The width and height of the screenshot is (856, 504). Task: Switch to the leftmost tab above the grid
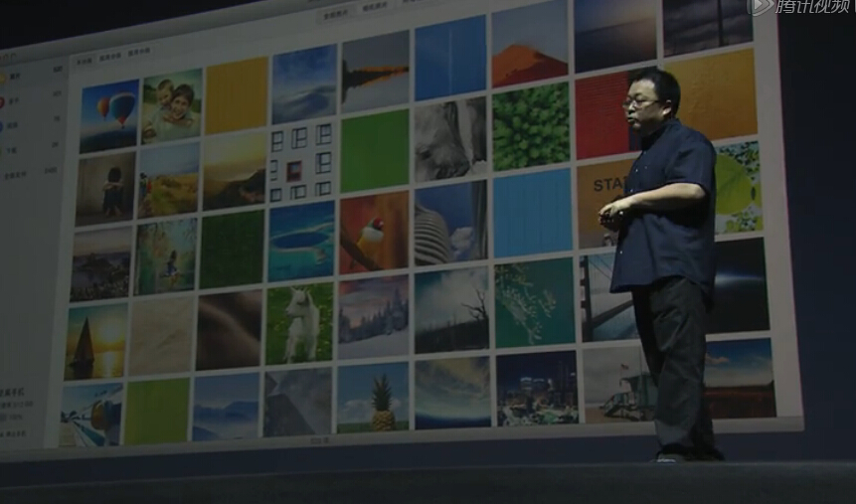point(85,61)
